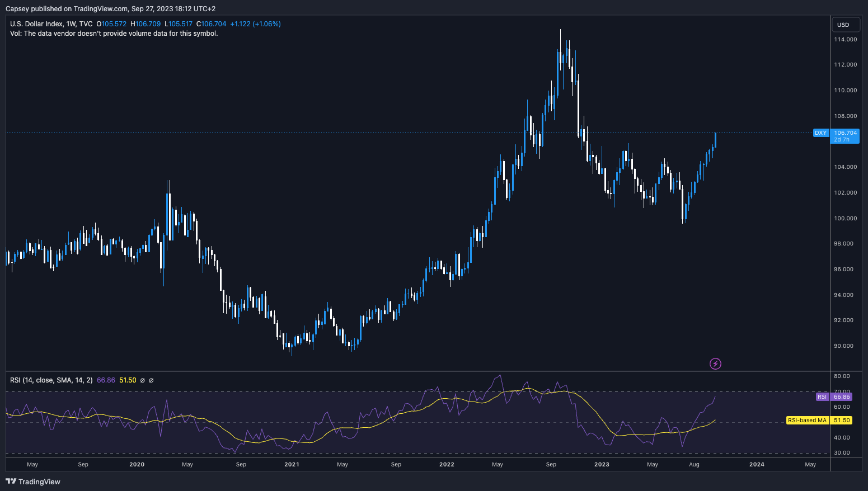
Task: Click the yellow RSI-based MA label tag
Action: click(806, 420)
